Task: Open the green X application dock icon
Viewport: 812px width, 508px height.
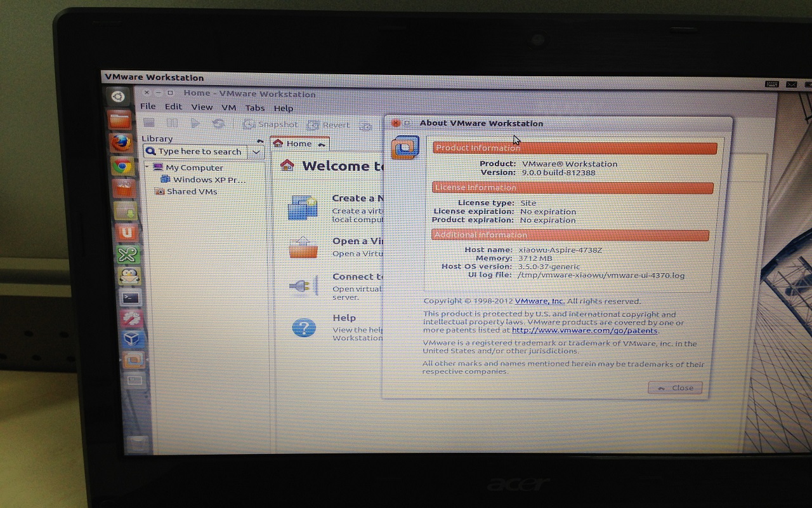Action: pos(128,254)
